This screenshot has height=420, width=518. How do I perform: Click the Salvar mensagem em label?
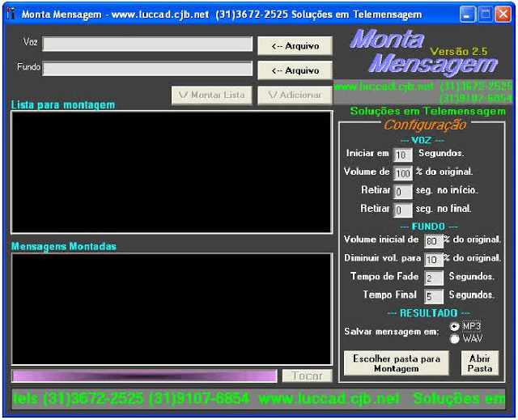tap(392, 332)
